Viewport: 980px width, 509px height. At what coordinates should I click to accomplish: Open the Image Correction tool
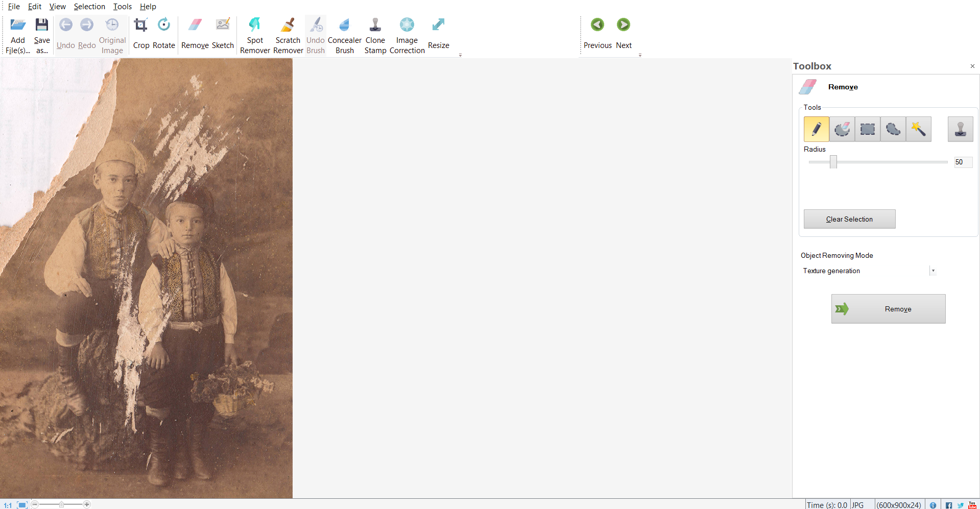point(407,35)
